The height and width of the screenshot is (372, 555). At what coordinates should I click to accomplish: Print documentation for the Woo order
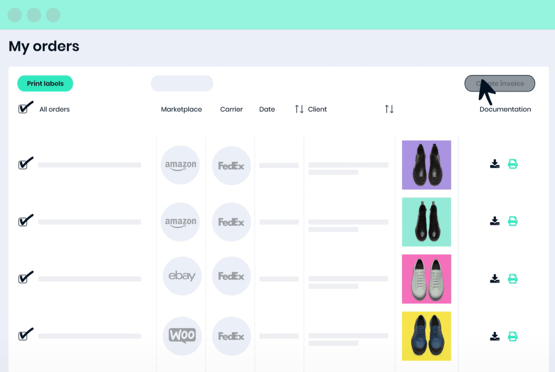(x=513, y=336)
